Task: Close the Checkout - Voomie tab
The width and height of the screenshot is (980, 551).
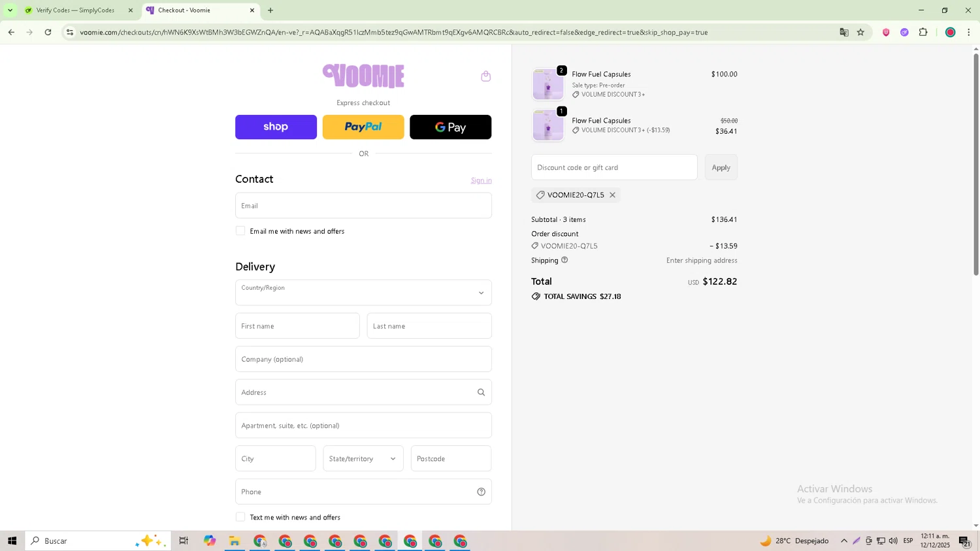Action: (x=252, y=10)
